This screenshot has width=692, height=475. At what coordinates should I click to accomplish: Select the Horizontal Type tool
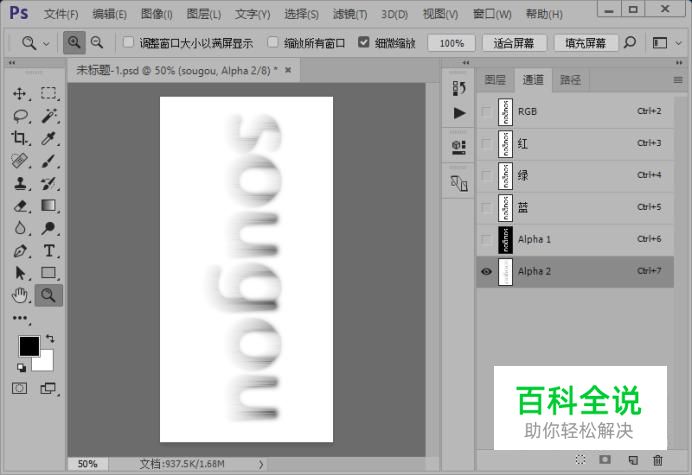(x=49, y=251)
